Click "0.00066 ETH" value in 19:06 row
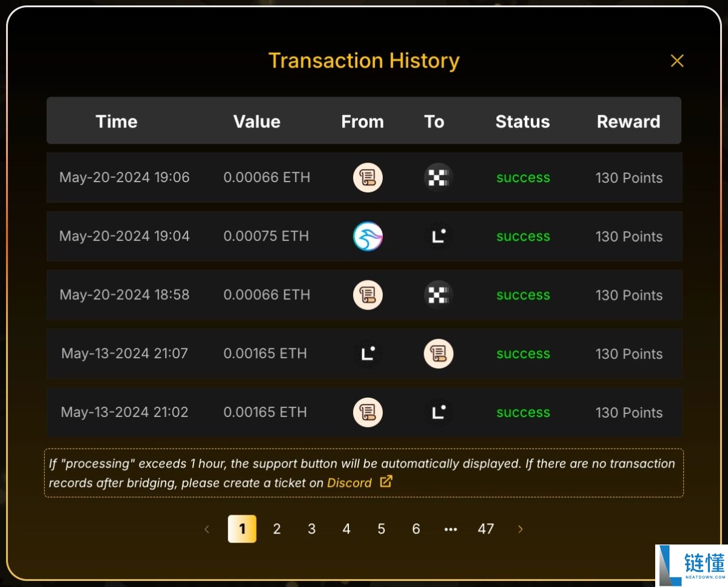This screenshot has width=728, height=587. [267, 177]
